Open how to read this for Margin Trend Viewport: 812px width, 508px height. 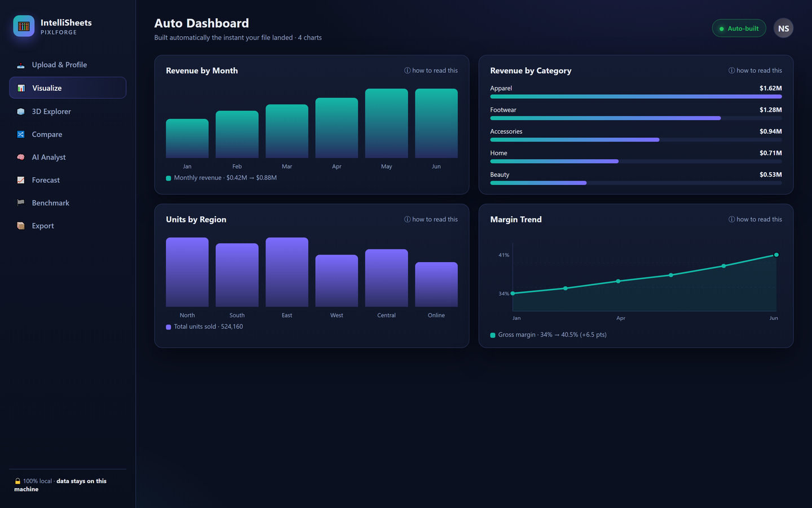pos(755,220)
